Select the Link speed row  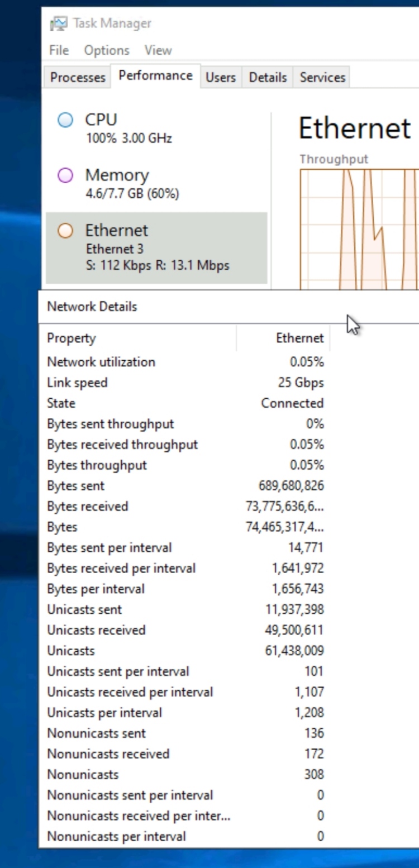coord(185,383)
